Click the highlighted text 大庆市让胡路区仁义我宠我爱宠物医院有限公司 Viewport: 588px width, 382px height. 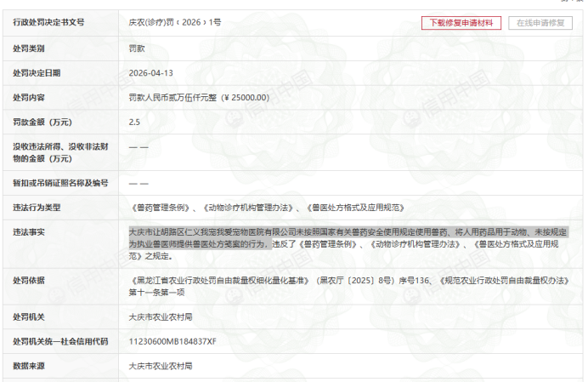pyautogui.click(x=212, y=232)
